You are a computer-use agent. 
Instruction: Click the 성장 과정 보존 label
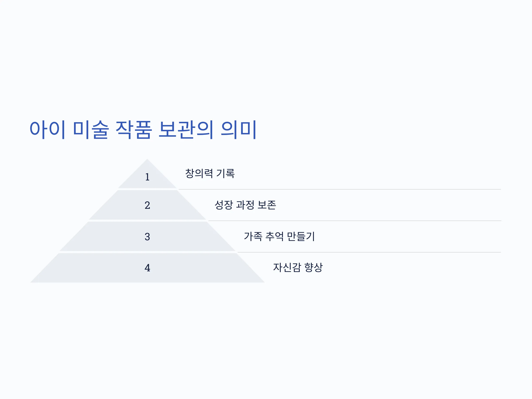pyautogui.click(x=245, y=205)
